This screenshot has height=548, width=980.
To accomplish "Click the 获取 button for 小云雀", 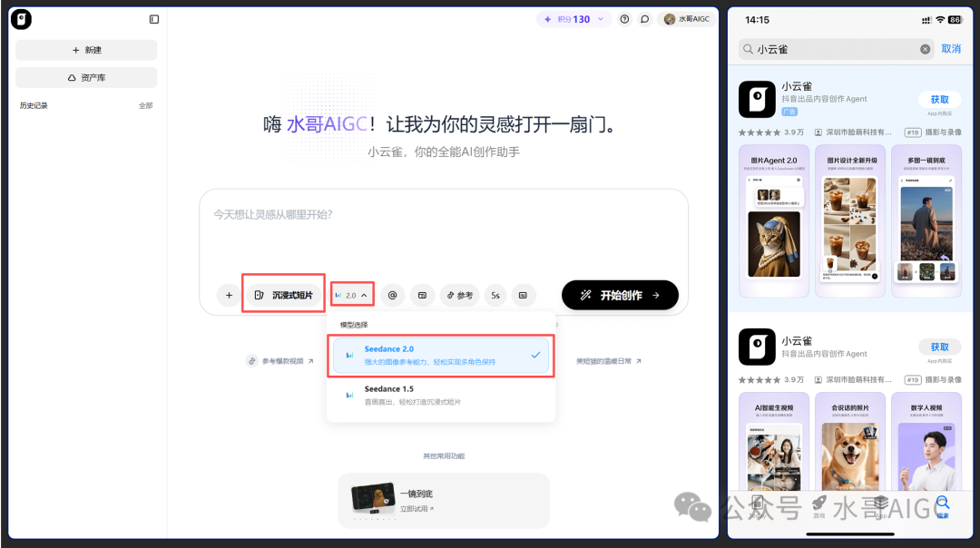I will coord(940,100).
